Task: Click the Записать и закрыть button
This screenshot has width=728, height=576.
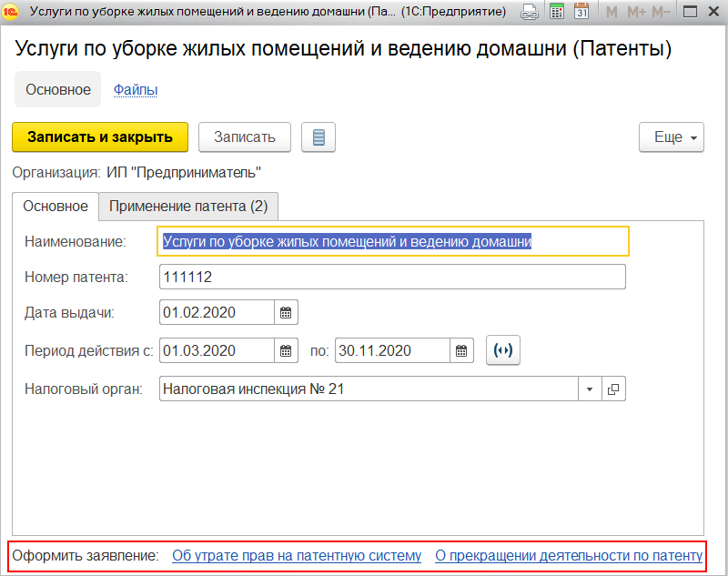Action: tap(100, 136)
